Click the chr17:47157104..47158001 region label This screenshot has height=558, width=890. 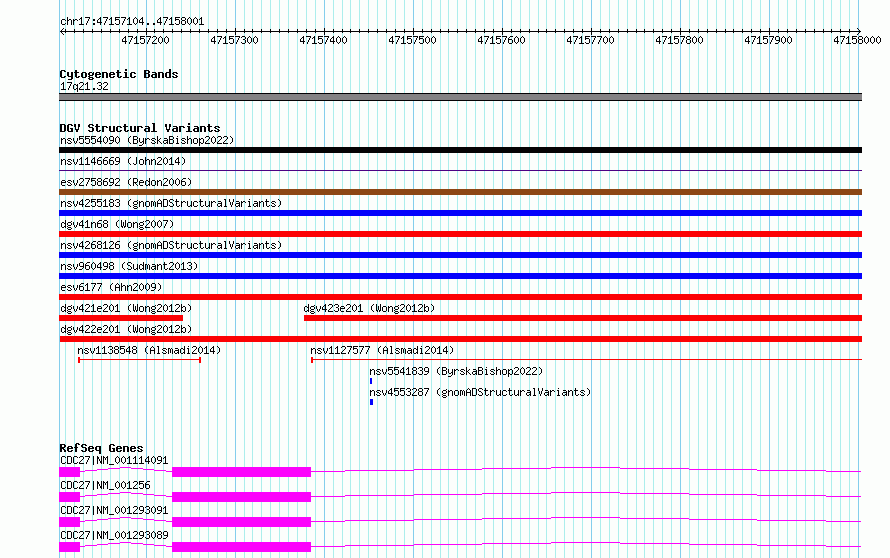click(x=132, y=22)
